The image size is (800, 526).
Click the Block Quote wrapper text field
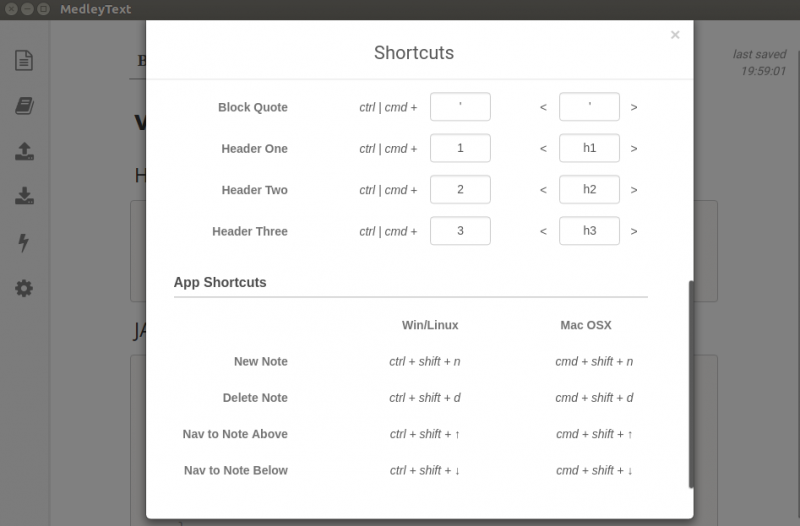coord(589,107)
